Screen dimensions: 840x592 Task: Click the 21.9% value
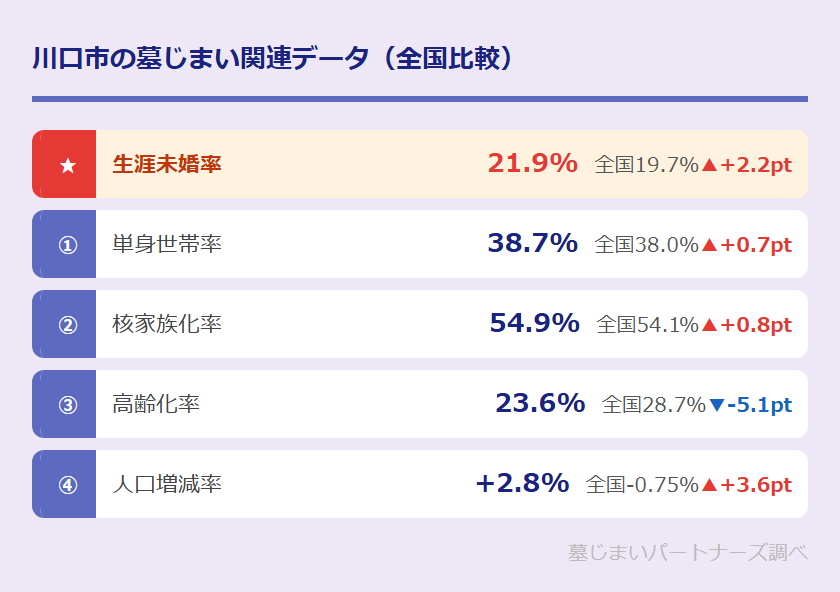pos(532,163)
